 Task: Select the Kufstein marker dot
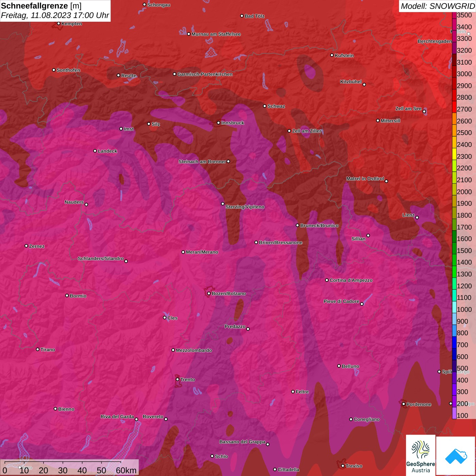(x=332, y=55)
